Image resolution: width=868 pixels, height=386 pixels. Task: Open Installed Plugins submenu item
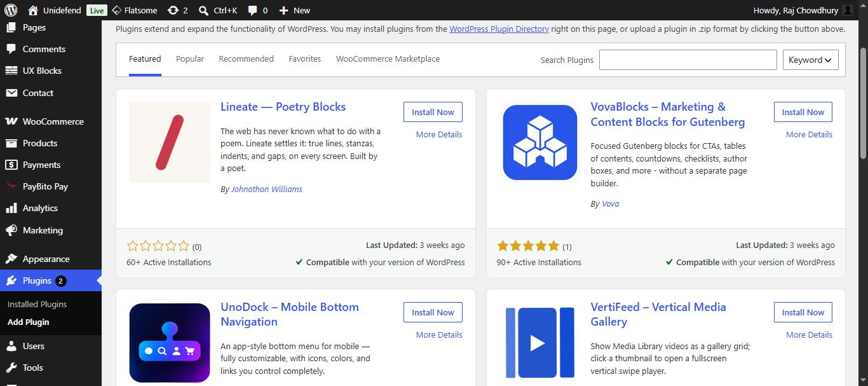coord(37,304)
